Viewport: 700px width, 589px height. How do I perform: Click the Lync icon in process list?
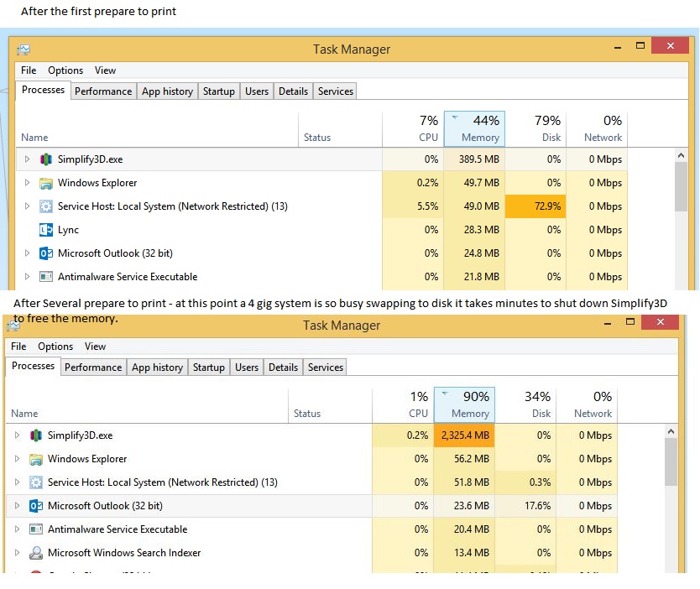click(x=46, y=230)
